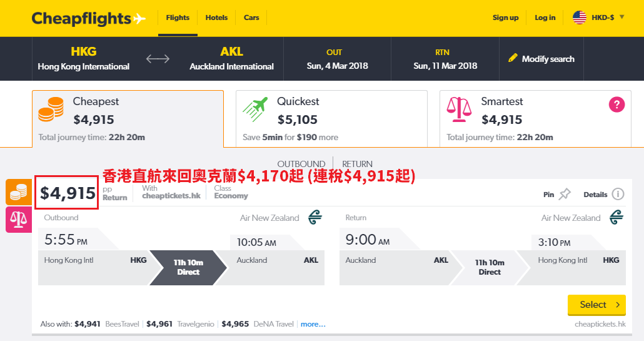Click outbound 11h 10m Direct segment
The height and width of the screenshot is (341, 644).
[188, 267]
